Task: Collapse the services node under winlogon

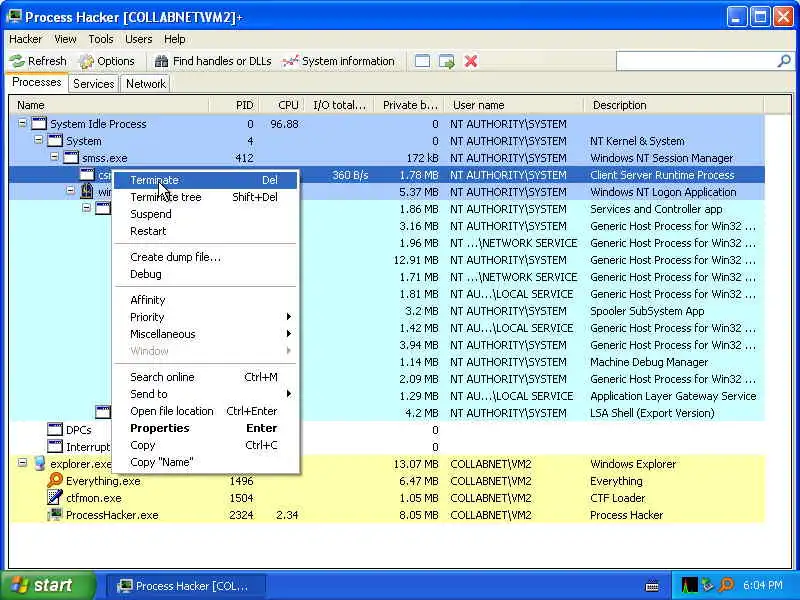Action: [x=87, y=208]
